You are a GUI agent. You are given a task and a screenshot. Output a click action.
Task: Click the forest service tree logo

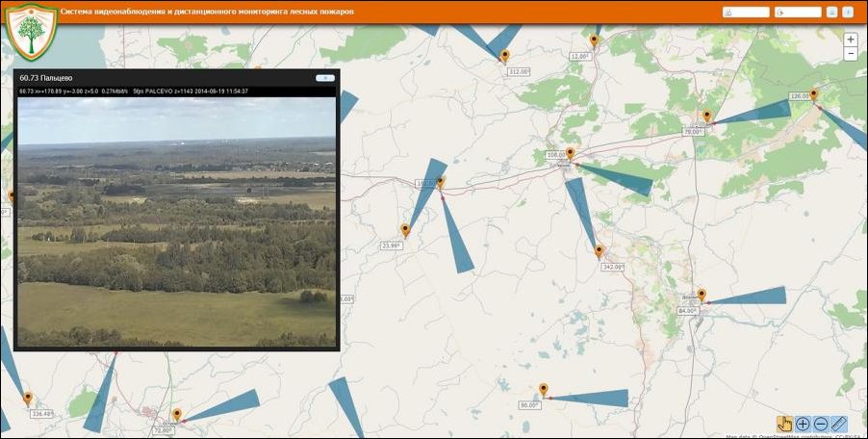click(x=31, y=32)
